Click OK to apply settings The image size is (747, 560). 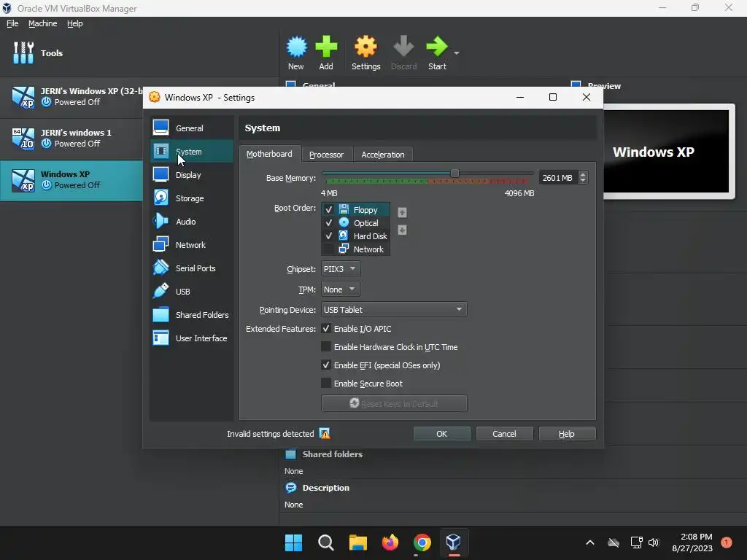(x=441, y=434)
